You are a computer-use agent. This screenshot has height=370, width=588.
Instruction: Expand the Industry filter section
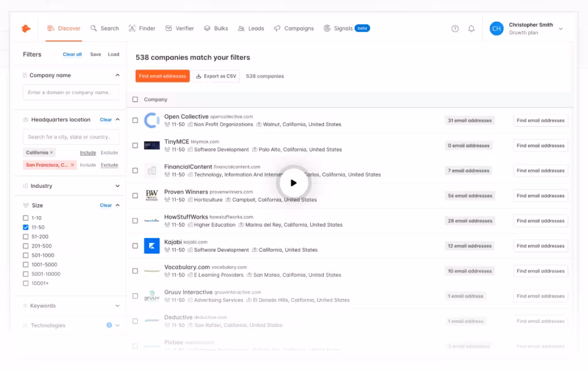117,186
